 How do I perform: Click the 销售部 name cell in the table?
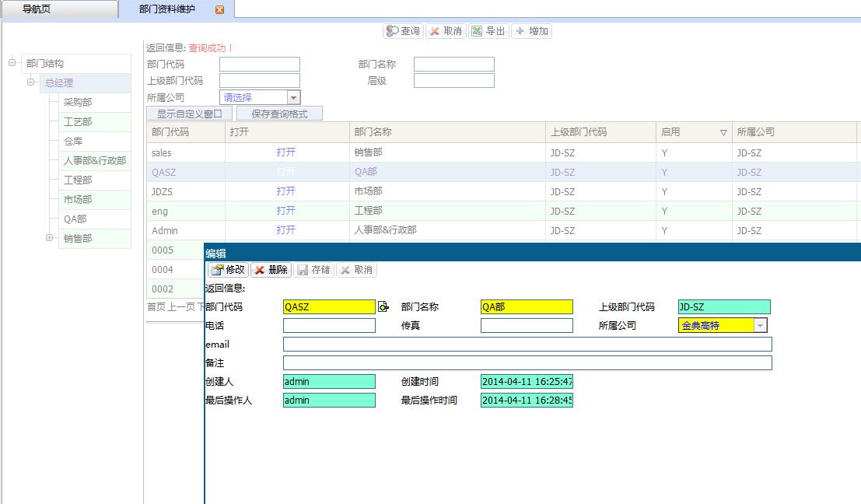447,152
